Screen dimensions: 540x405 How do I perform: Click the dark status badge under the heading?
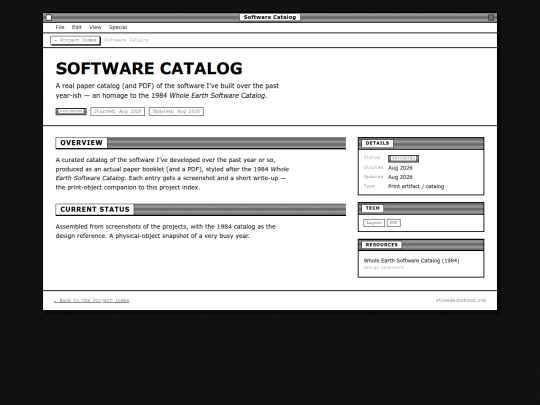(71, 111)
